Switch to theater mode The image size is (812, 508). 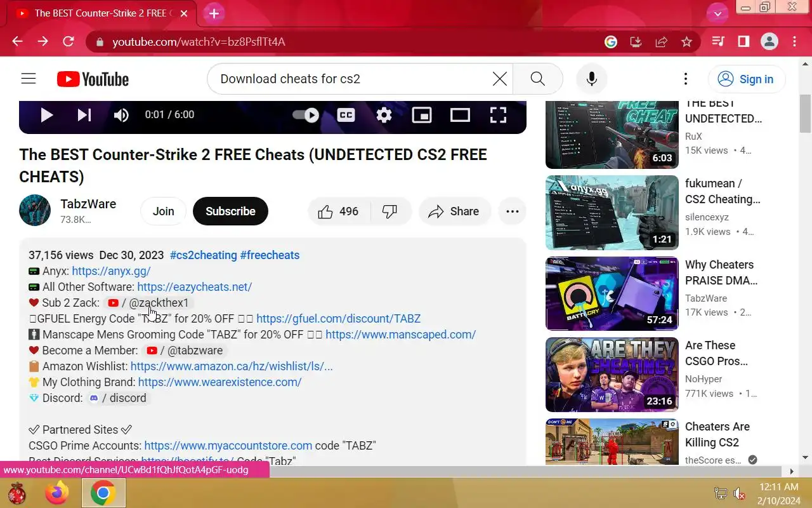coord(460,115)
